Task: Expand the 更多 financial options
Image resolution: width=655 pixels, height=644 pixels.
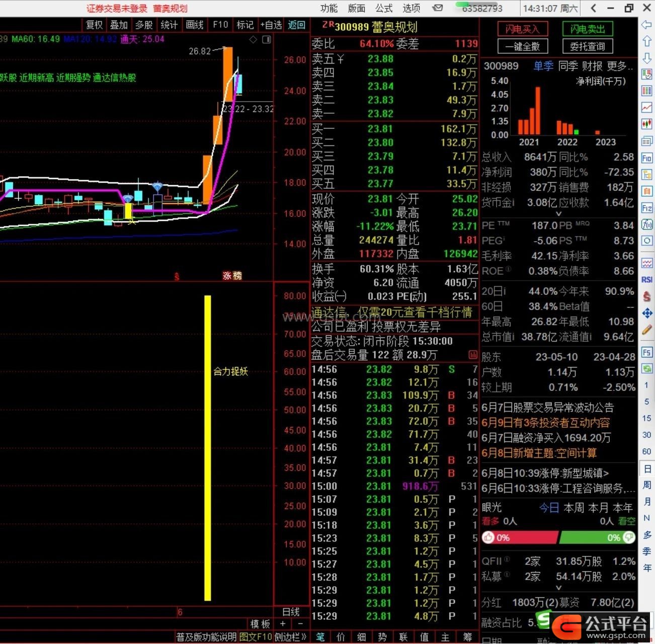Action: point(620,66)
